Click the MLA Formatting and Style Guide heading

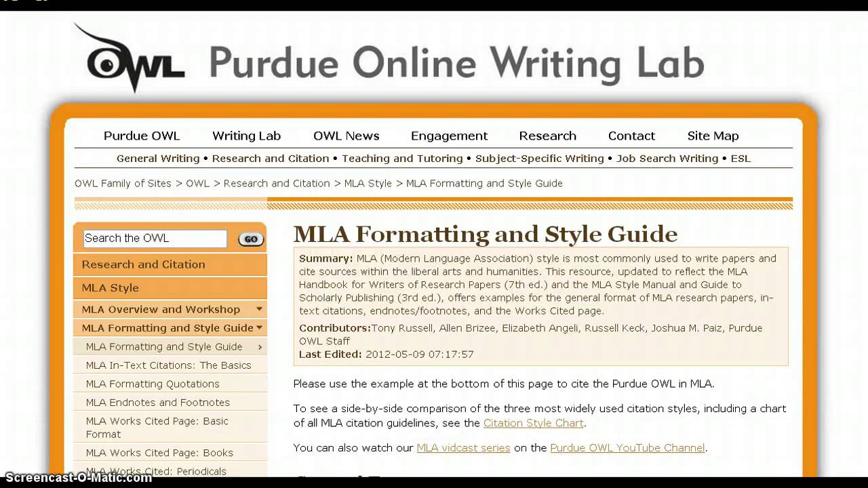click(x=485, y=235)
